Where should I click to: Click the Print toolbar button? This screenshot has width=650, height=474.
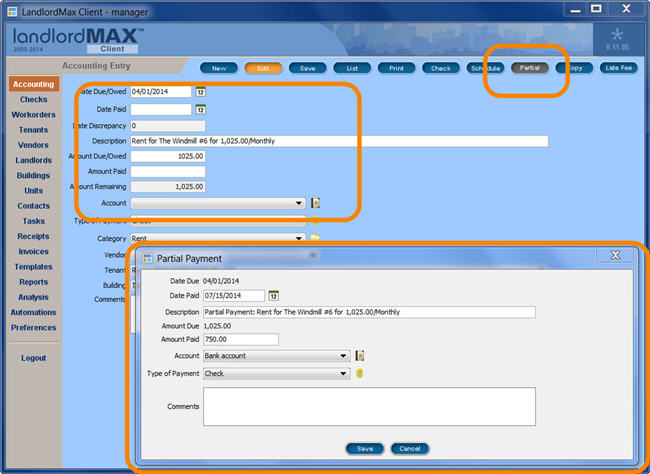(x=396, y=68)
